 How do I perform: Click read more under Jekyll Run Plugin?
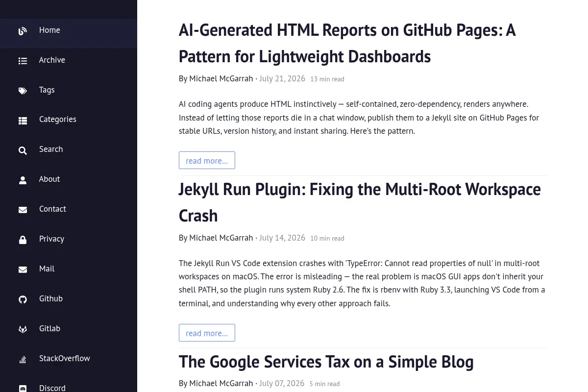[x=207, y=333]
